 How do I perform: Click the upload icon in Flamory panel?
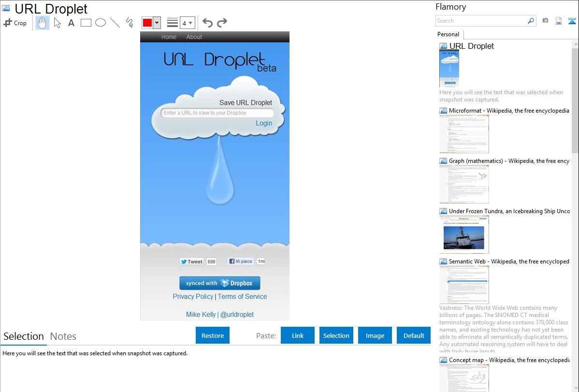[572, 21]
